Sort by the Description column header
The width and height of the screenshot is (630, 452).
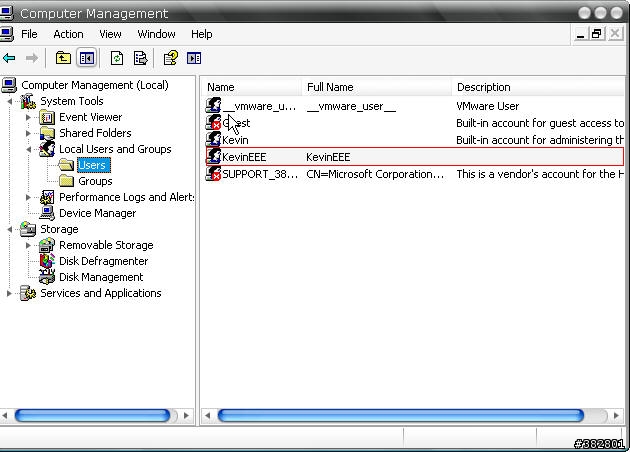click(538, 87)
